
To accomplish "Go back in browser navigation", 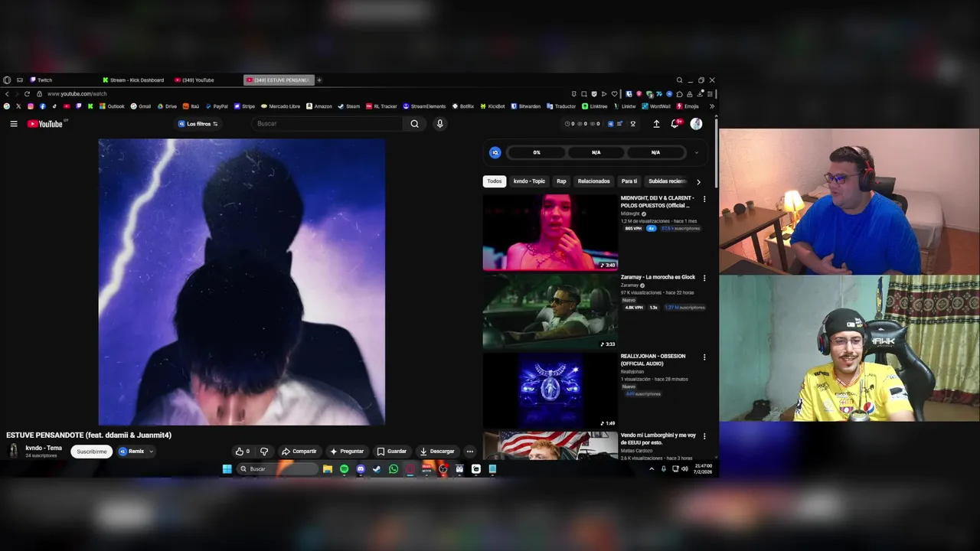I will (7, 94).
